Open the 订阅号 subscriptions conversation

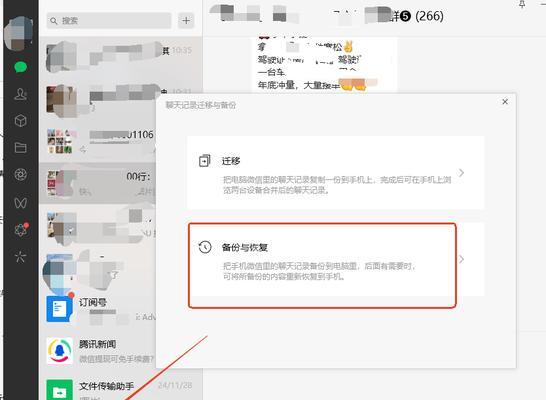[x=101, y=309]
